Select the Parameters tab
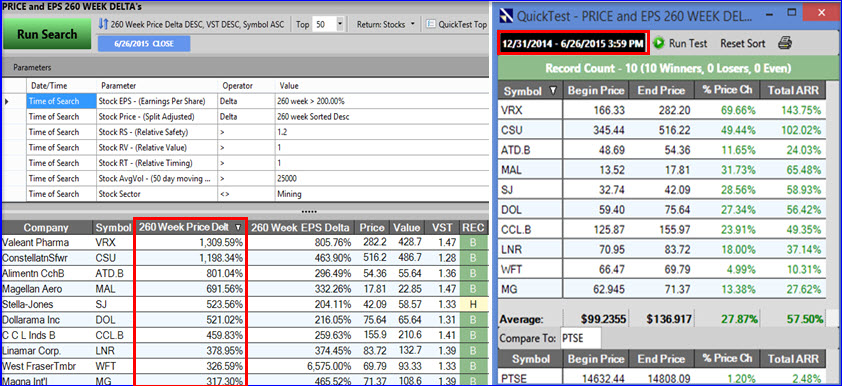Screen dimensions: 842x386 pos(32,68)
